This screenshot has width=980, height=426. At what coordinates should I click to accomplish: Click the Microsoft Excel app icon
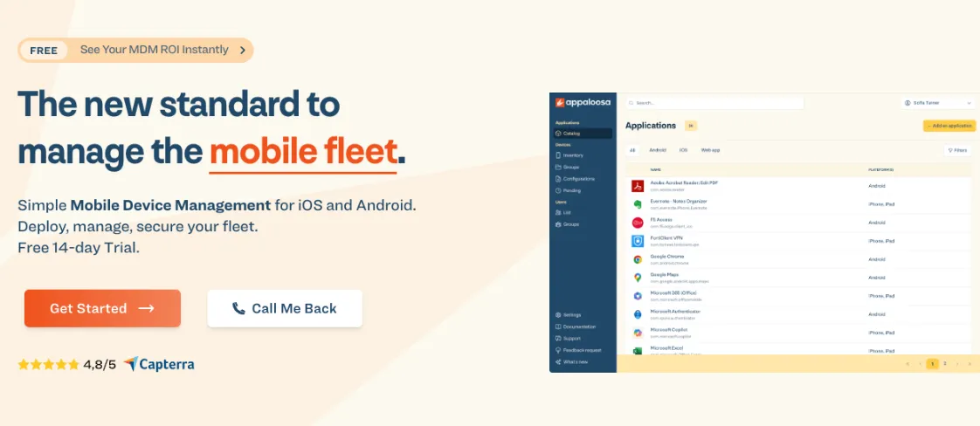tap(638, 351)
